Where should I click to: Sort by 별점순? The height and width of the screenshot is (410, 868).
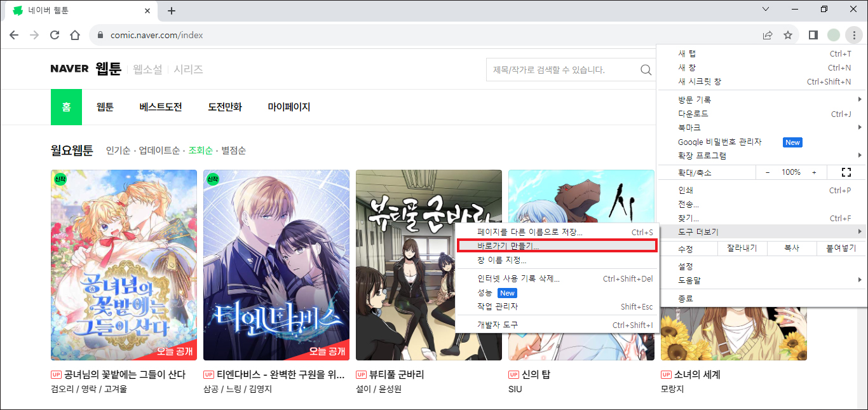pos(233,151)
